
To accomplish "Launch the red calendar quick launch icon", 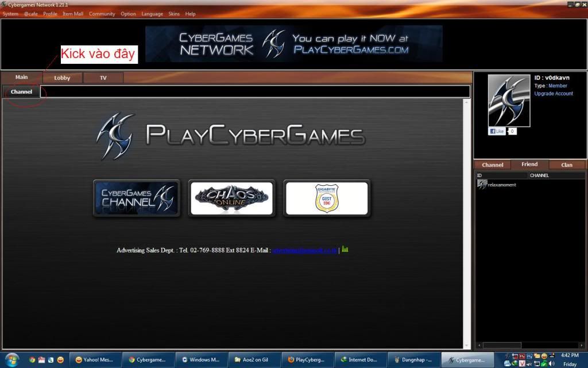I will 41,360.
